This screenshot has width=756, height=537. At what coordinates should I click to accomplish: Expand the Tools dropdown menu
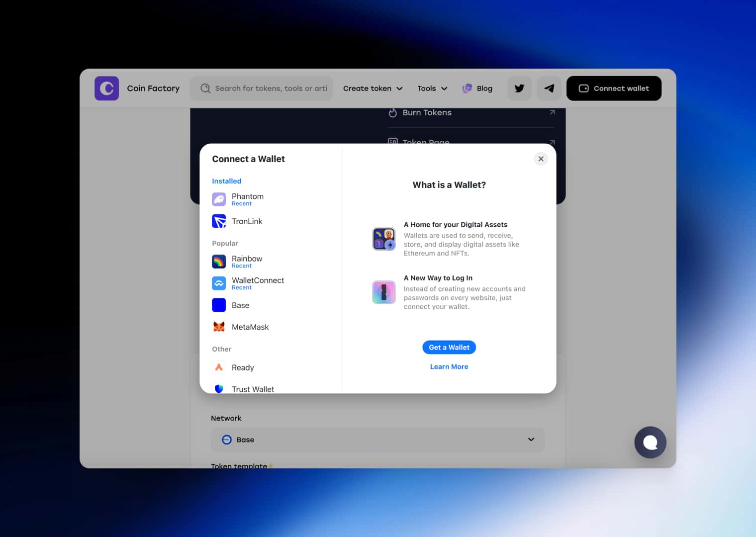[432, 89]
